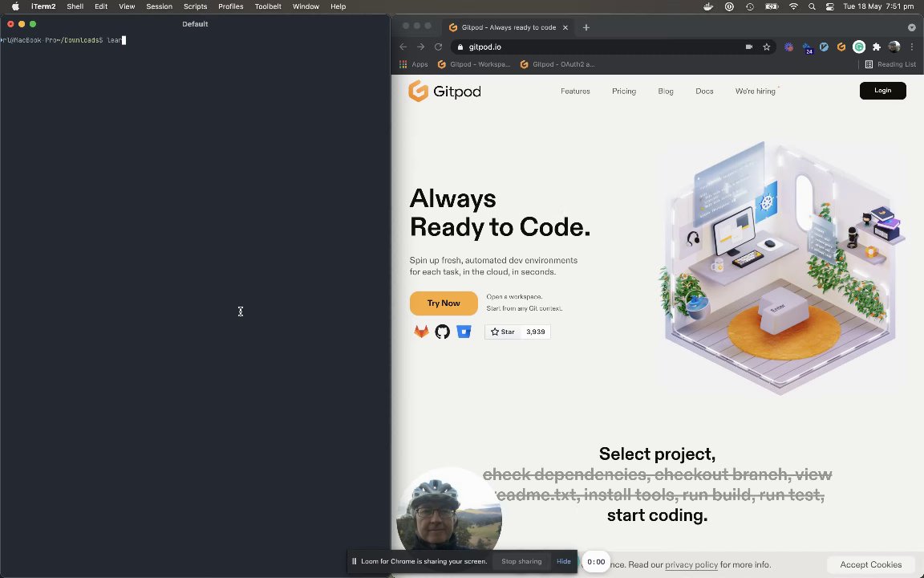Image resolution: width=924 pixels, height=578 pixels.
Task: Open the Session menu
Action: point(159,6)
